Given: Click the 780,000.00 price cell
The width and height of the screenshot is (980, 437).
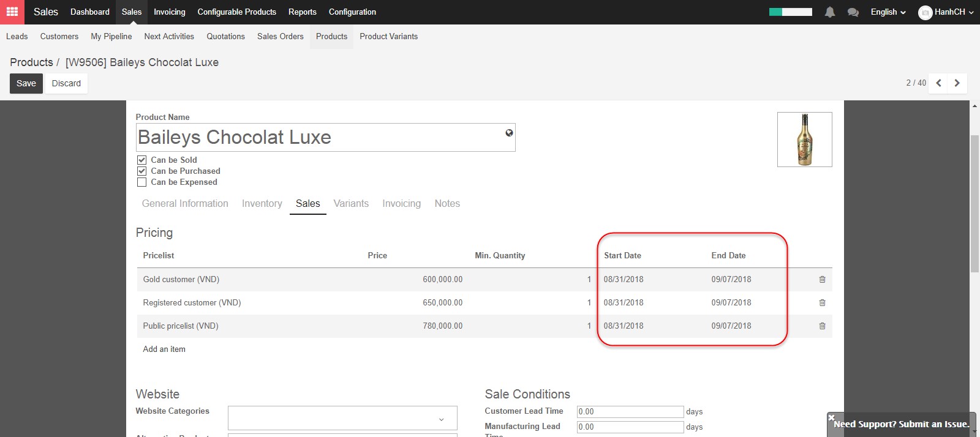Looking at the screenshot, I should (443, 326).
